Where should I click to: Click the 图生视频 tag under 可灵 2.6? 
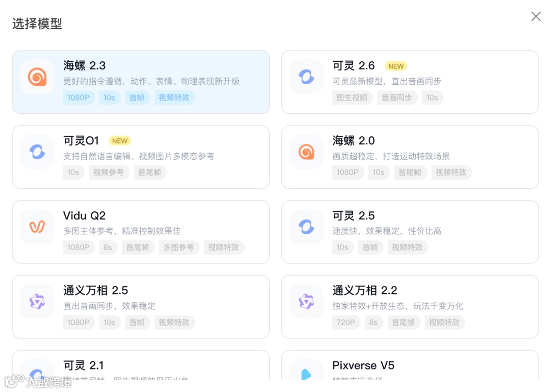tap(352, 97)
